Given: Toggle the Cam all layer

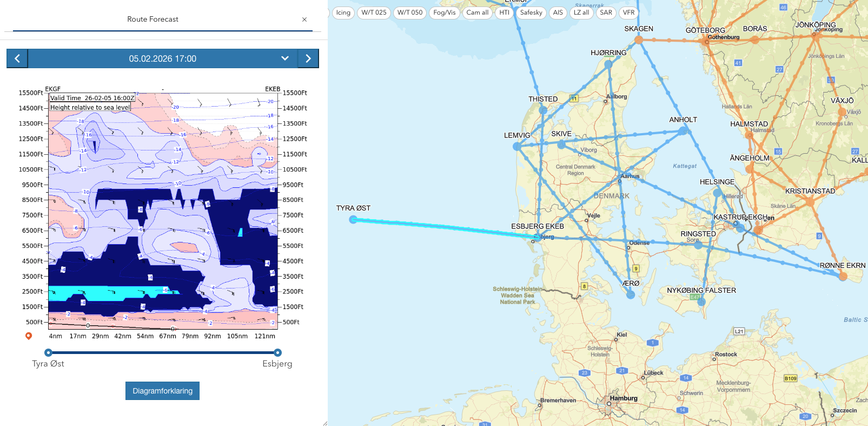Looking at the screenshot, I should pyautogui.click(x=478, y=12).
